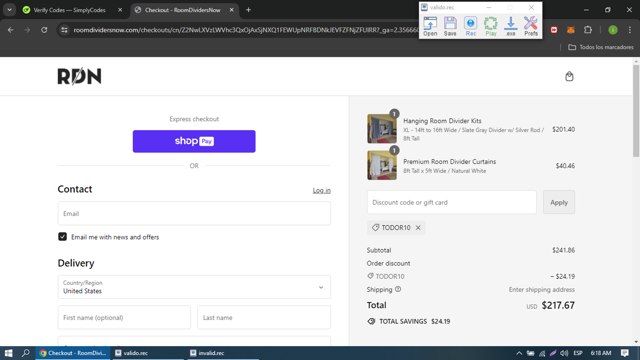The width and height of the screenshot is (640, 360).
Task: Switch to invalid.rec taskbar item
Action: click(223, 353)
